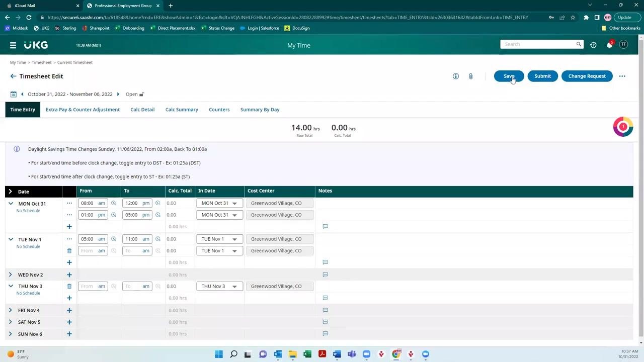Click the attachment paperclip icon

coord(470,76)
